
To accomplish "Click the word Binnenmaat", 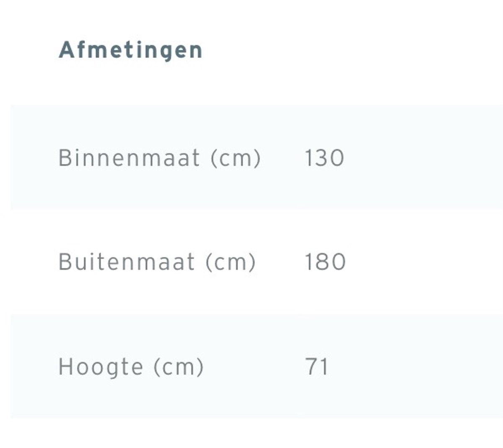I will (x=129, y=158).
